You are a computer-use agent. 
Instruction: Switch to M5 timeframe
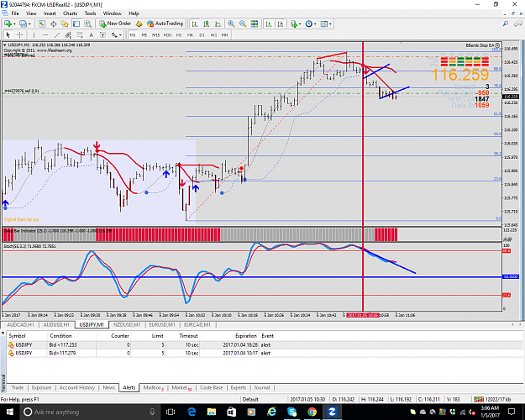(144, 34)
